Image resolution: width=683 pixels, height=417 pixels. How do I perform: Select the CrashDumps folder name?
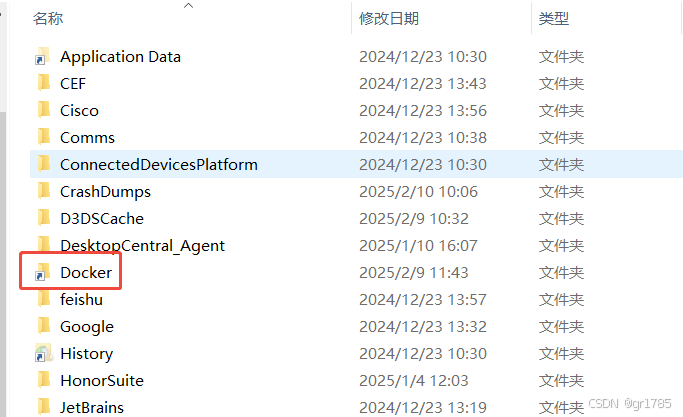105,192
